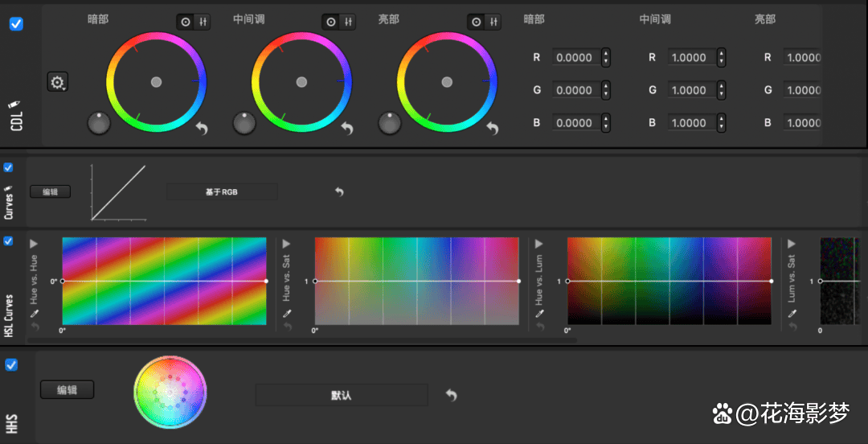Click the Curves panel reset arrow
The height and width of the screenshot is (444, 868).
click(339, 191)
